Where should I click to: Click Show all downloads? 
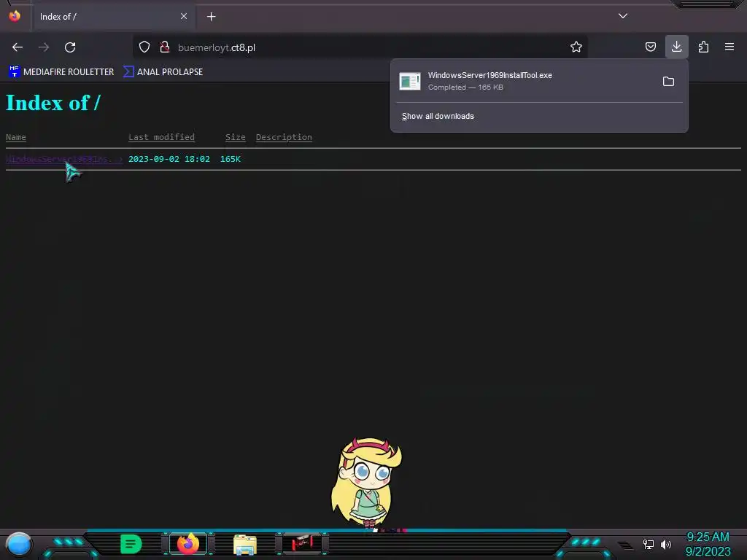tap(438, 116)
